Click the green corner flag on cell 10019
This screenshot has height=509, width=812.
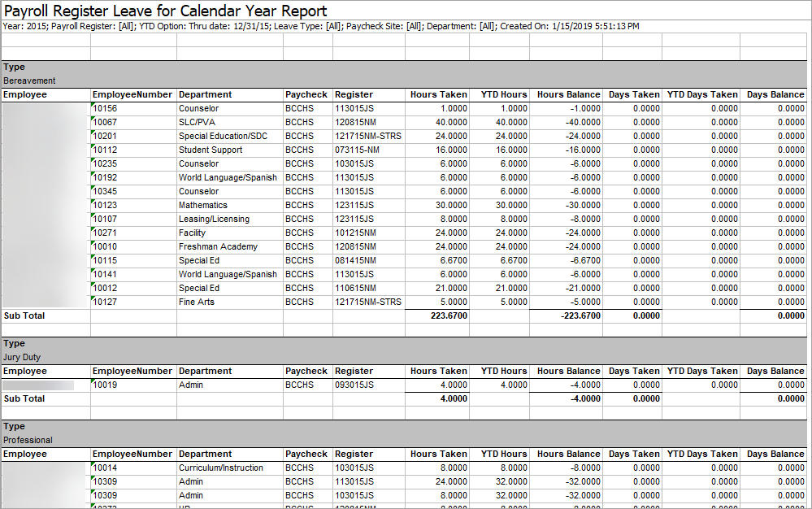tap(93, 381)
